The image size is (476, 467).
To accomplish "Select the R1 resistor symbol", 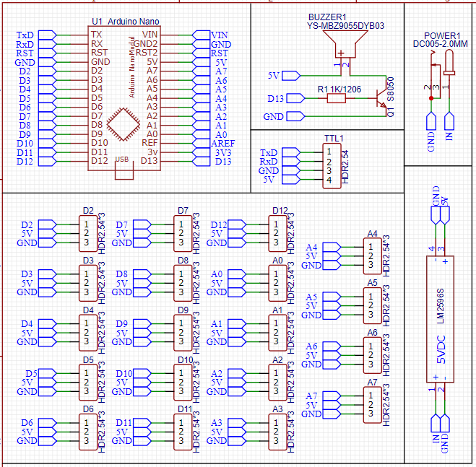I will point(337,98).
